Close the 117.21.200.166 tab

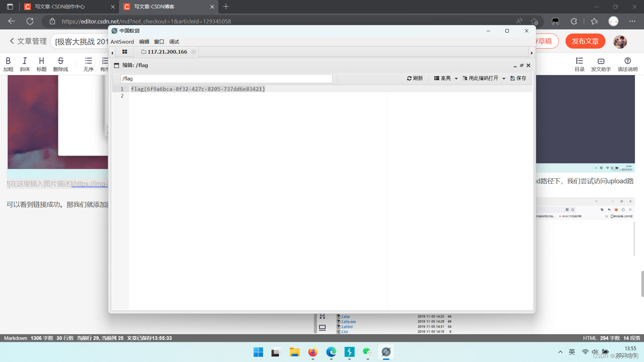[194, 52]
